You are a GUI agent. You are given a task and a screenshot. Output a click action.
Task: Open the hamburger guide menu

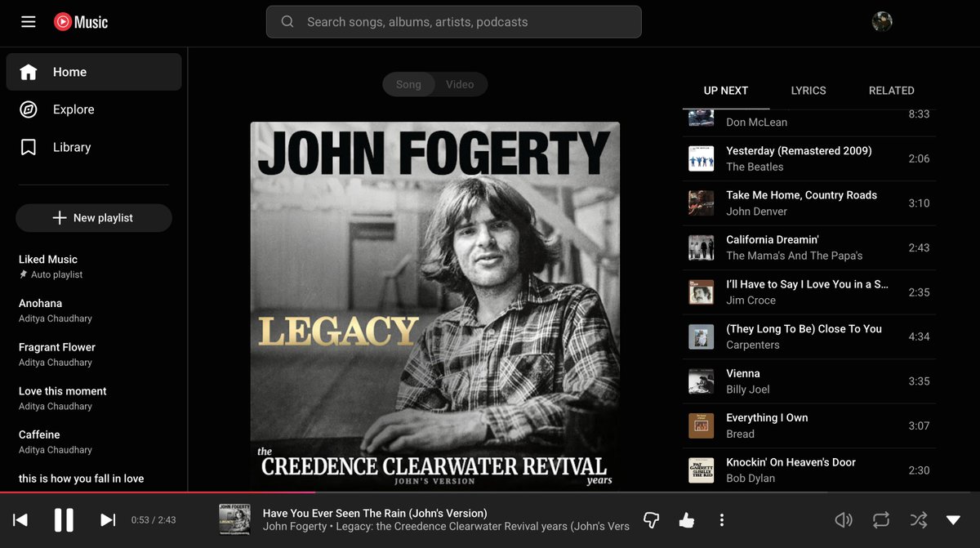tap(29, 22)
